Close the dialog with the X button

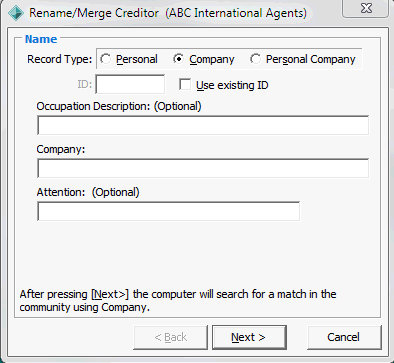[366, 8]
